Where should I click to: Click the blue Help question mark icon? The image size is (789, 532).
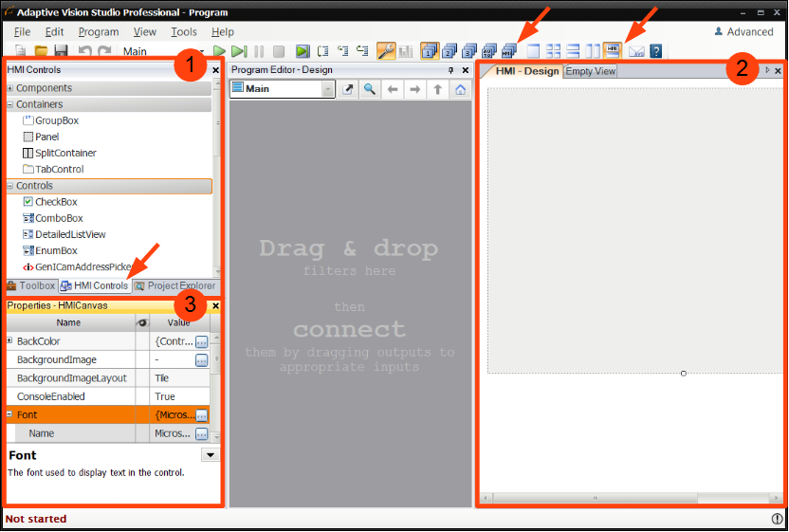point(655,51)
